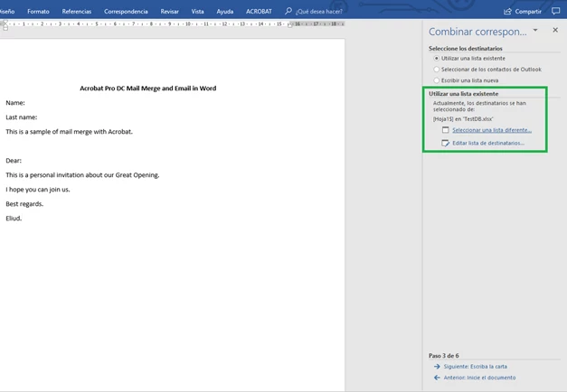Click the right arrow icon for Siguiente
This screenshot has height=392, width=567.
pyautogui.click(x=437, y=367)
